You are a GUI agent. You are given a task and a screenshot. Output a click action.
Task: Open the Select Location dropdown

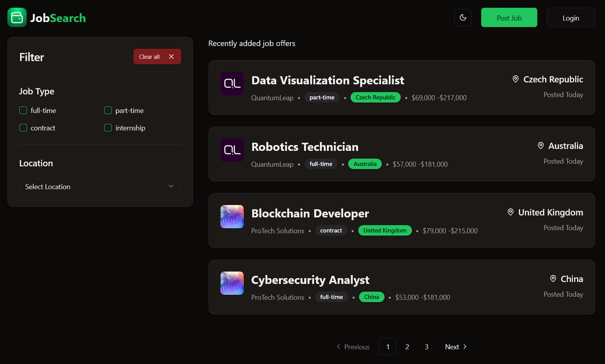click(x=100, y=186)
